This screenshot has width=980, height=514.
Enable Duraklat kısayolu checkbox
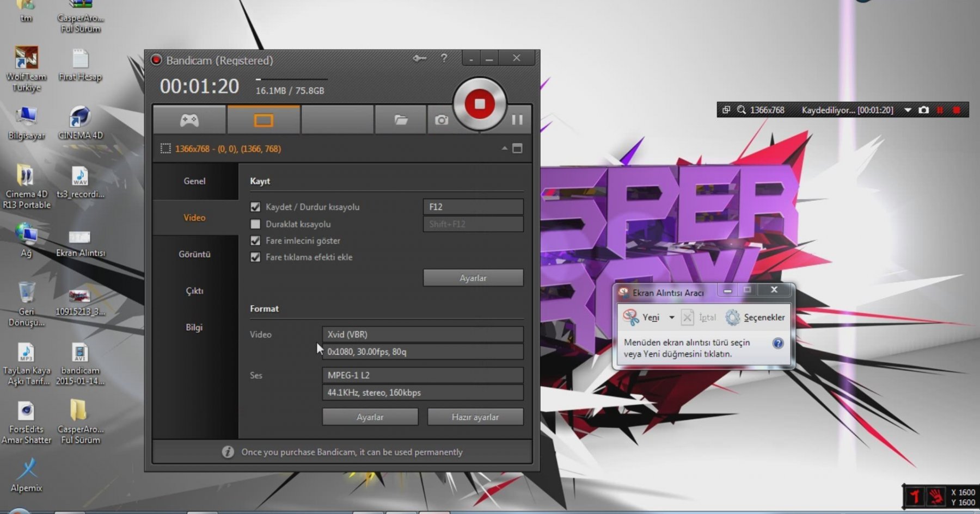(x=255, y=224)
